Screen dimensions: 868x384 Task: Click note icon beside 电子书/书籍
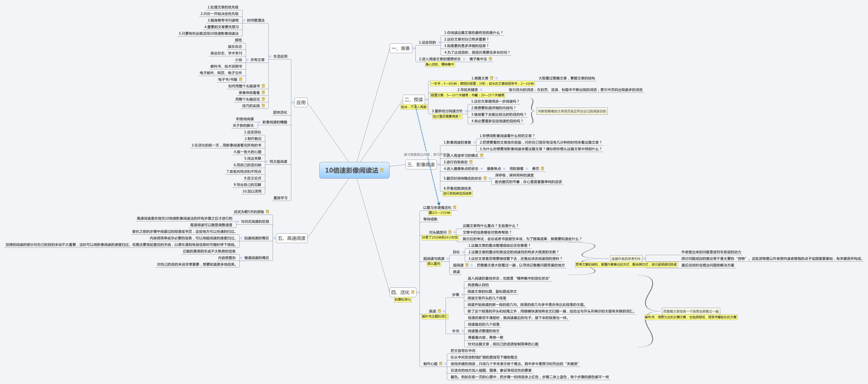(x=241, y=80)
